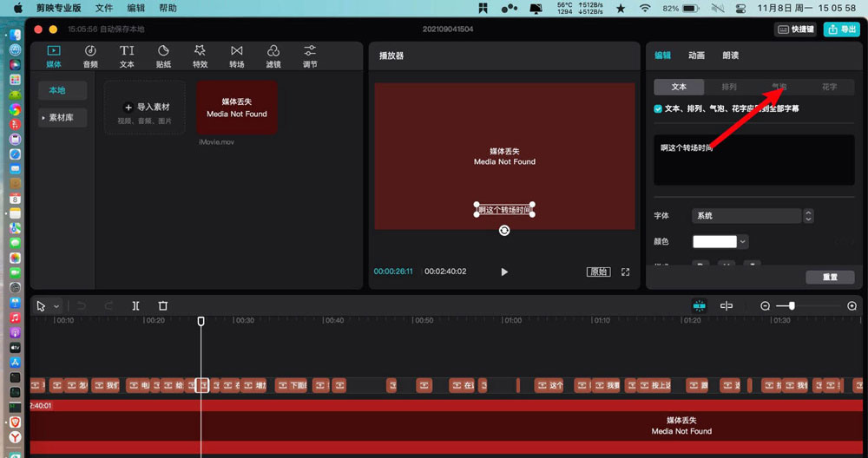The image size is (868, 458).
Task: Click the Wi-Fi icon in menu bar
Action: 645,9
